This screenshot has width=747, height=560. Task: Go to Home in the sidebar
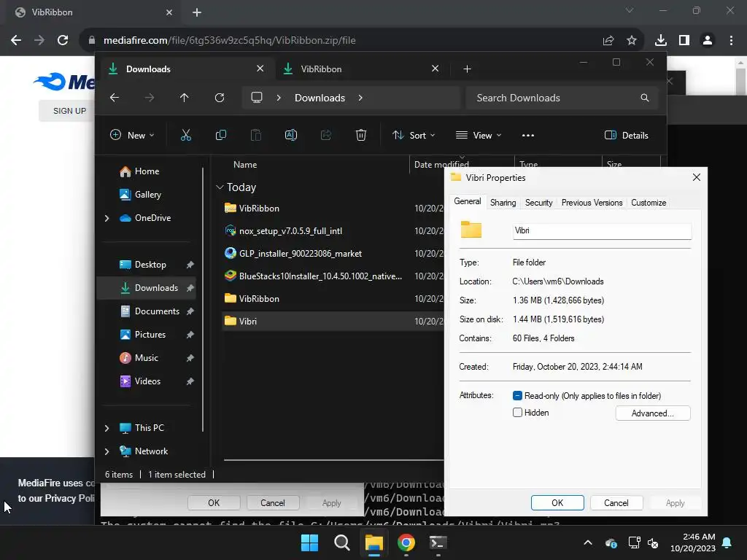pos(147,171)
